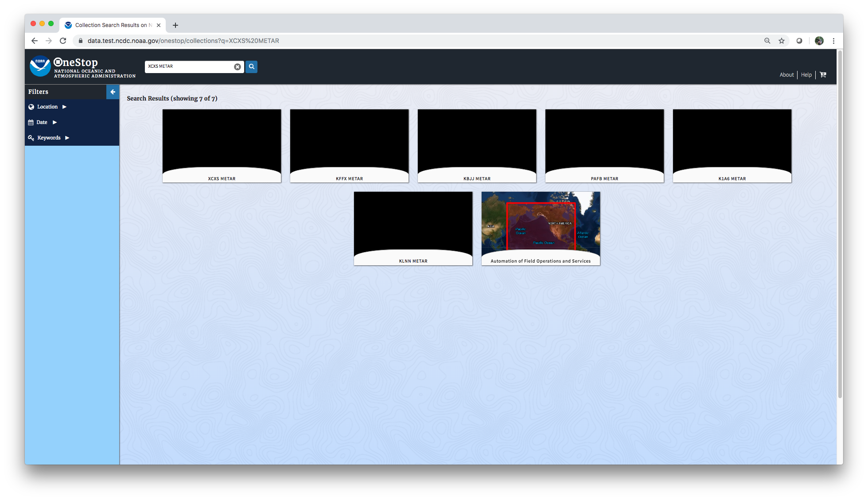
Task: Expand the Location filter section
Action: pos(63,107)
